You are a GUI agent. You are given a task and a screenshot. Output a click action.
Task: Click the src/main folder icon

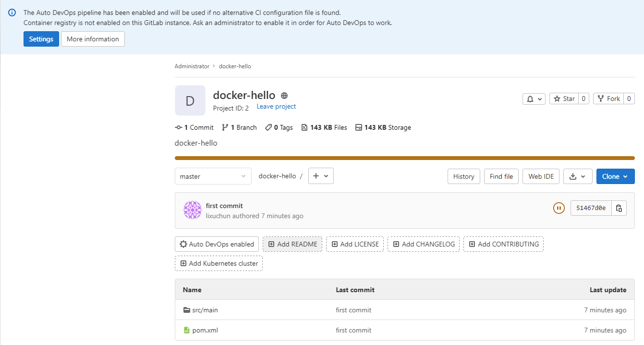coord(187,310)
